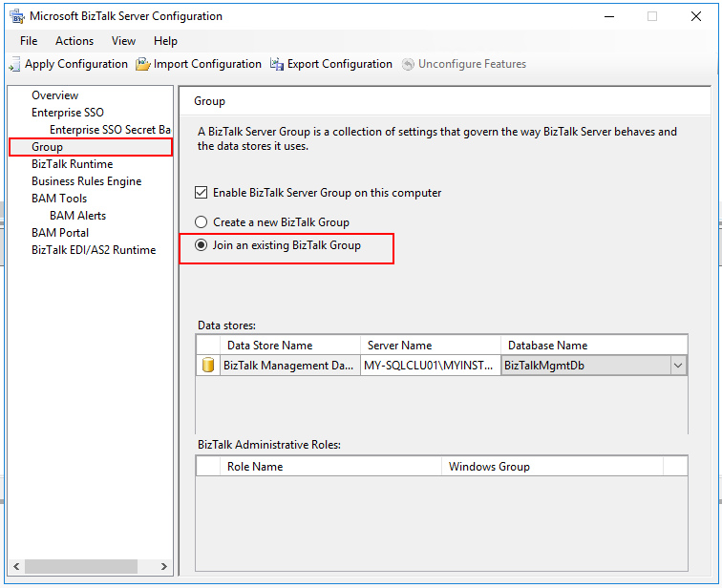Click the Import Configuration folder icon

point(142,64)
